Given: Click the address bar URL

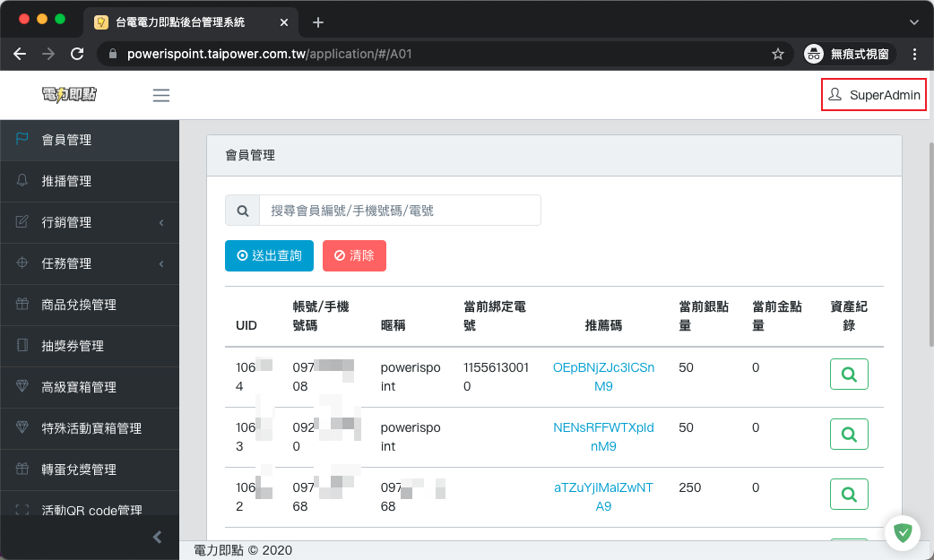Looking at the screenshot, I should pos(269,55).
